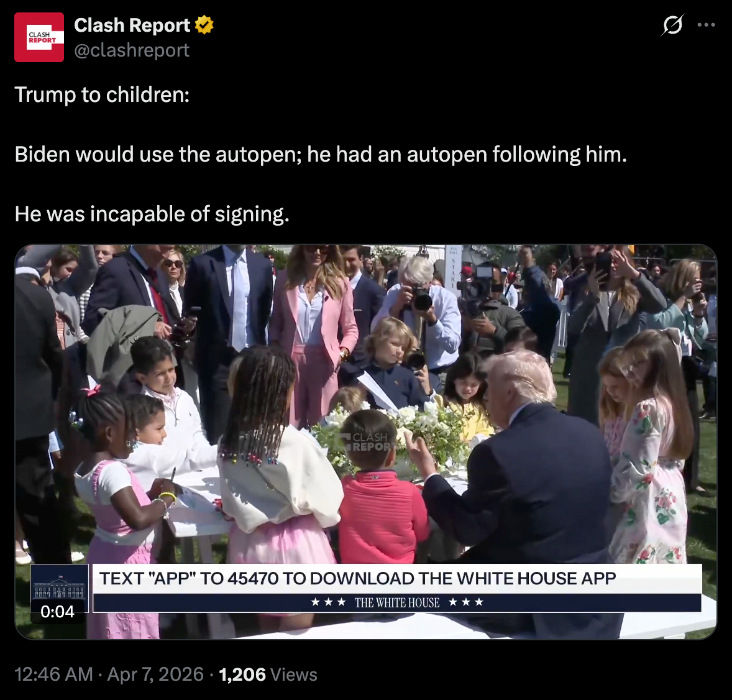Open the 1,206 Views count

pyautogui.click(x=268, y=675)
